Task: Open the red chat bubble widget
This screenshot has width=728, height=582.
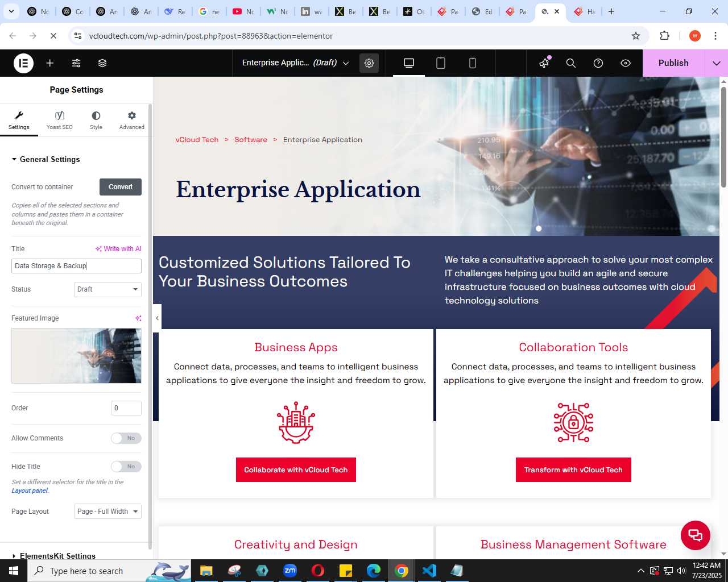Action: pos(696,535)
